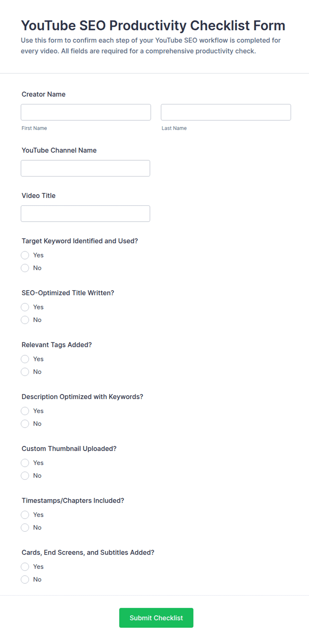Pick No for Description Optimized with Keywords
The height and width of the screenshot is (644, 309).
click(x=25, y=423)
